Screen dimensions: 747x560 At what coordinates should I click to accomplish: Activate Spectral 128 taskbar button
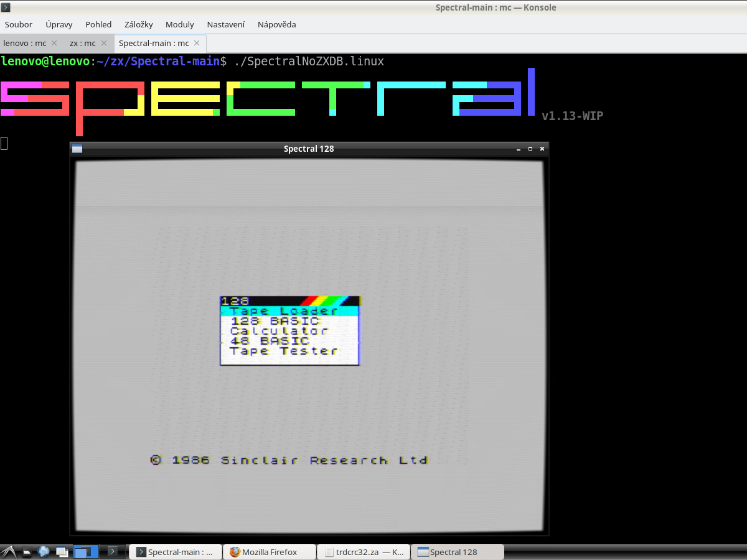point(458,552)
